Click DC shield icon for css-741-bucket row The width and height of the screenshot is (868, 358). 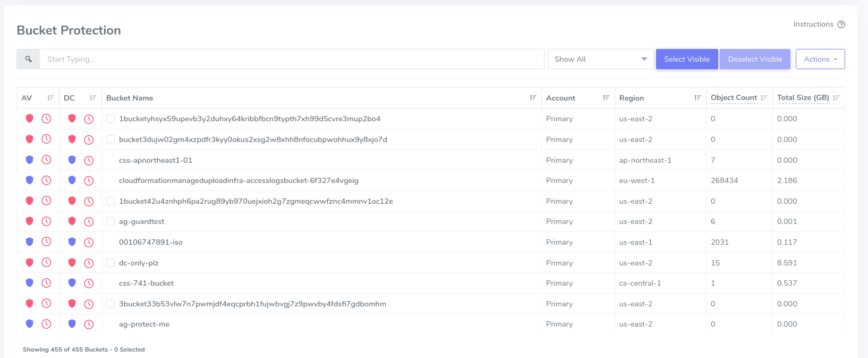pos(72,282)
